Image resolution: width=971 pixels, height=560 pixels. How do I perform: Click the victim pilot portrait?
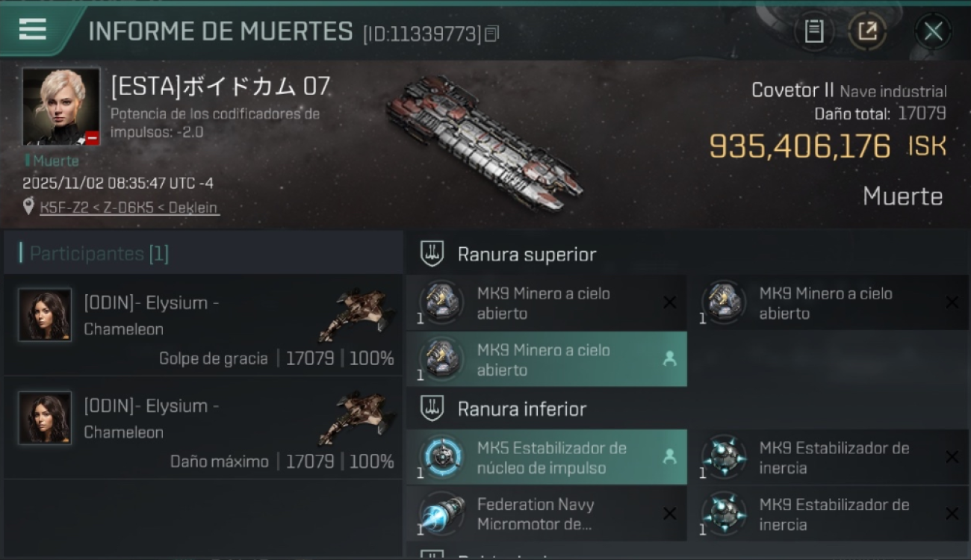(x=61, y=107)
